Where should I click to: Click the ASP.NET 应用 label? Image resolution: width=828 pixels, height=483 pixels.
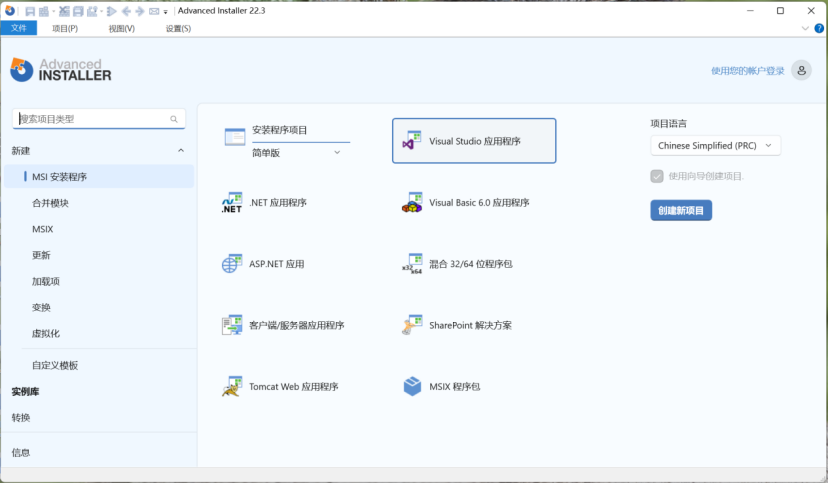click(x=277, y=264)
